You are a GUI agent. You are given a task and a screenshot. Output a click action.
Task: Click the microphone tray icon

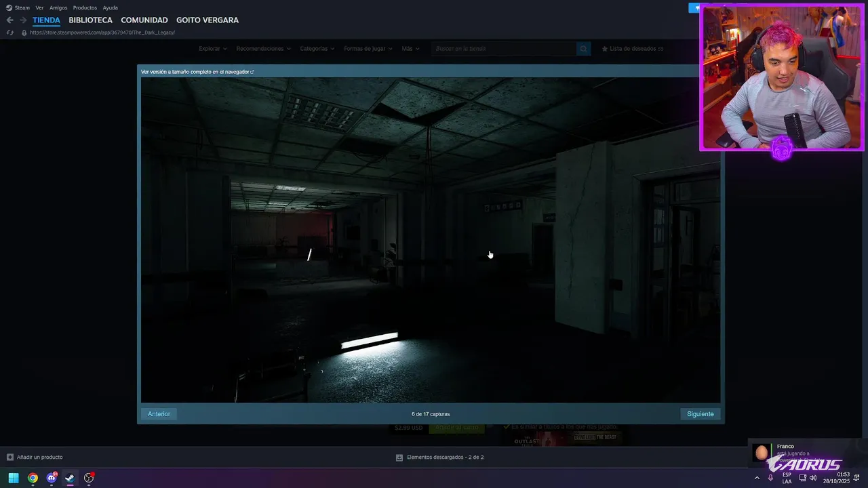pos(770,478)
